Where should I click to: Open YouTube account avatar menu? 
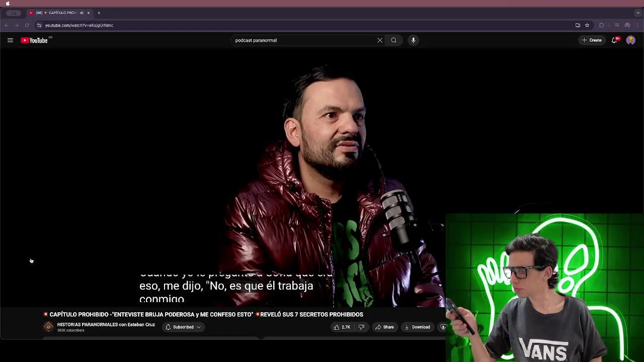click(x=630, y=40)
